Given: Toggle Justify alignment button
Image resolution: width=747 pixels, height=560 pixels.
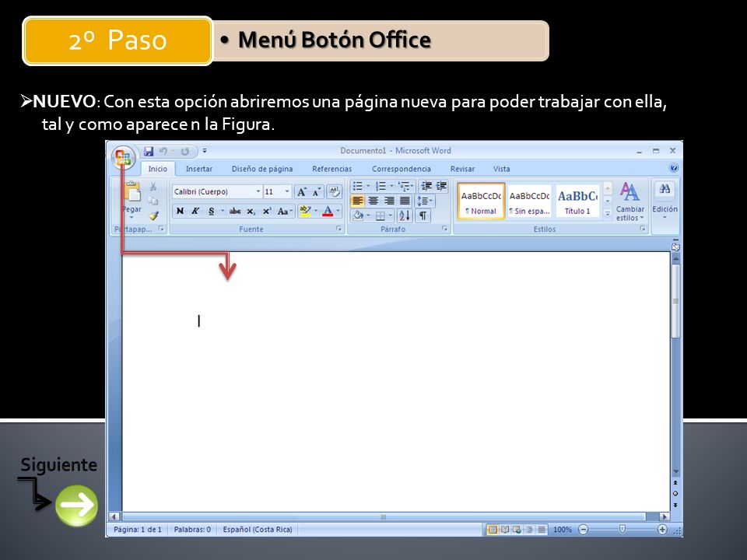Looking at the screenshot, I should click(405, 201).
